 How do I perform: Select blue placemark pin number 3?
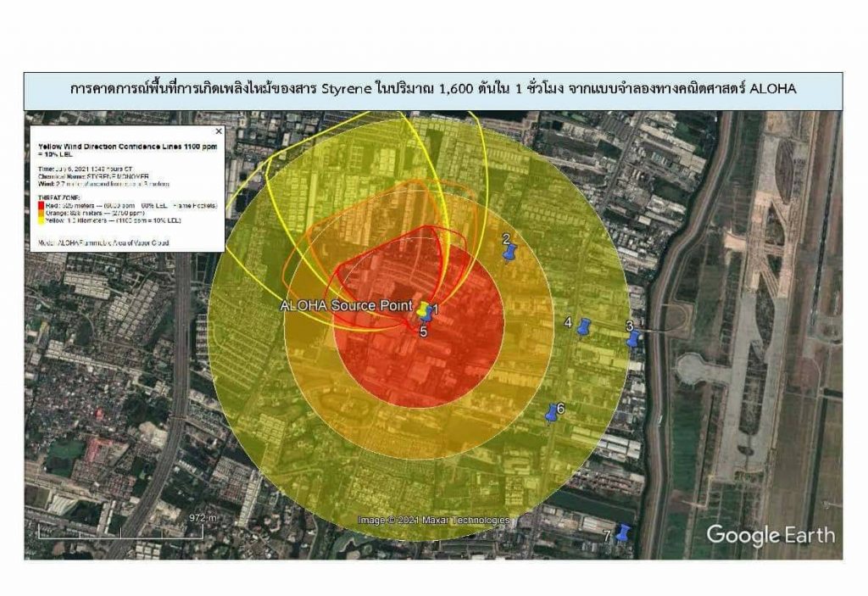(632, 338)
